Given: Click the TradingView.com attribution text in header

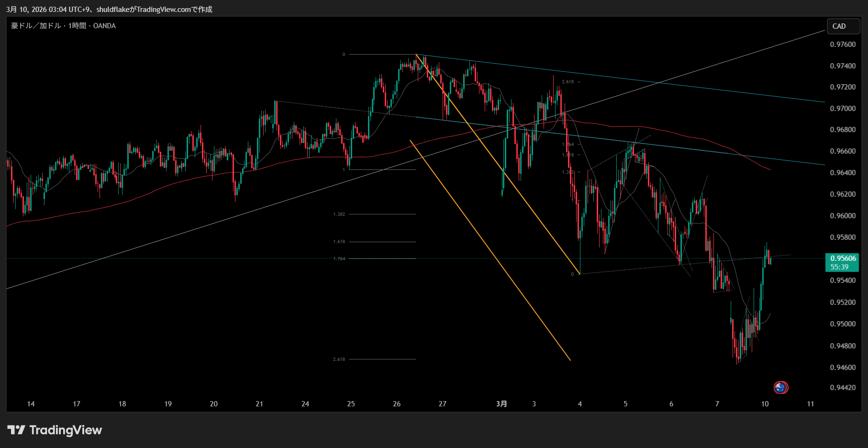Looking at the screenshot, I should pyautogui.click(x=163, y=9).
